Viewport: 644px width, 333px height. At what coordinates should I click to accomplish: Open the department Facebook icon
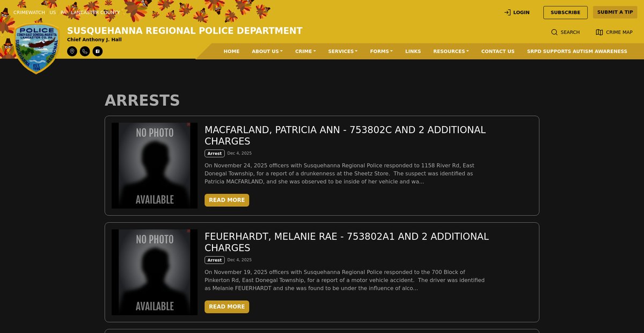pyautogui.click(x=98, y=51)
